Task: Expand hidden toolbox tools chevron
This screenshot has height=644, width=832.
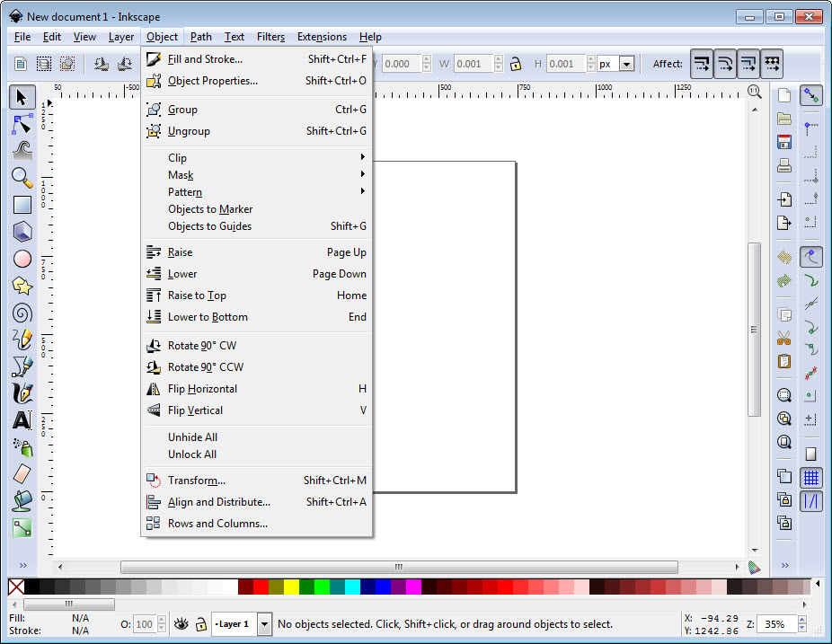Action: click(x=22, y=566)
